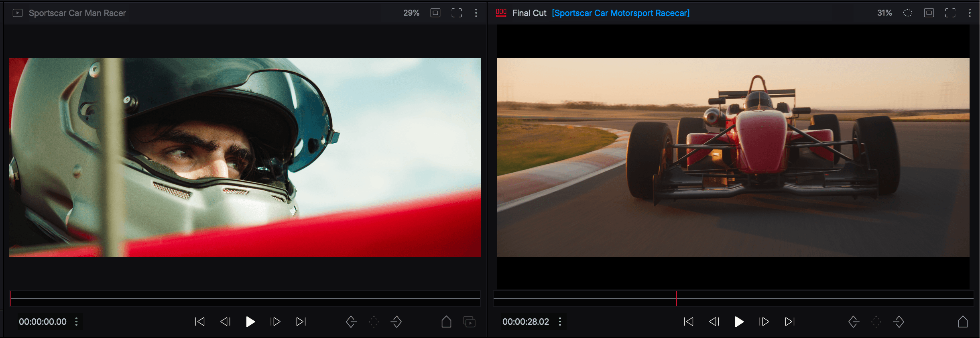This screenshot has height=338, width=980.
Task: Toggle safe area overlay in source viewer
Action: [435, 13]
